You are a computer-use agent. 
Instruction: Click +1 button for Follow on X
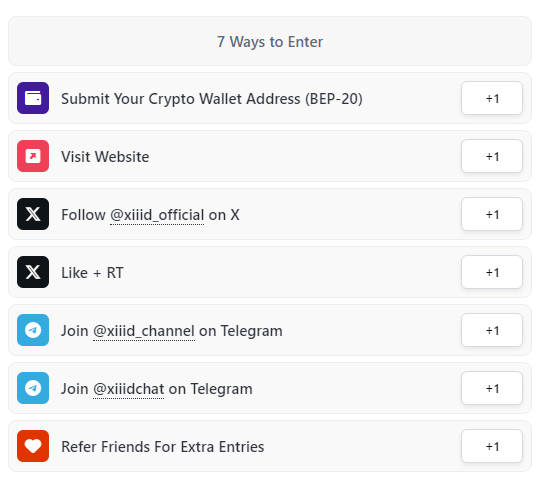492,214
